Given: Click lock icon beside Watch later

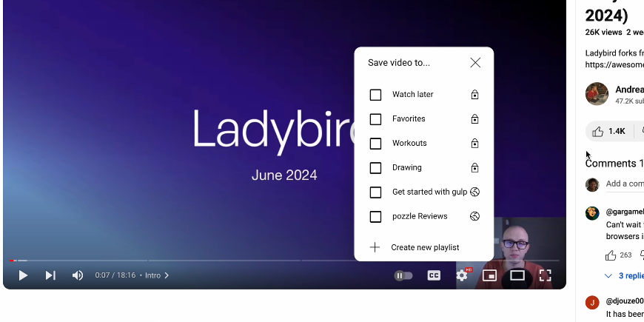Looking at the screenshot, I should (x=474, y=95).
